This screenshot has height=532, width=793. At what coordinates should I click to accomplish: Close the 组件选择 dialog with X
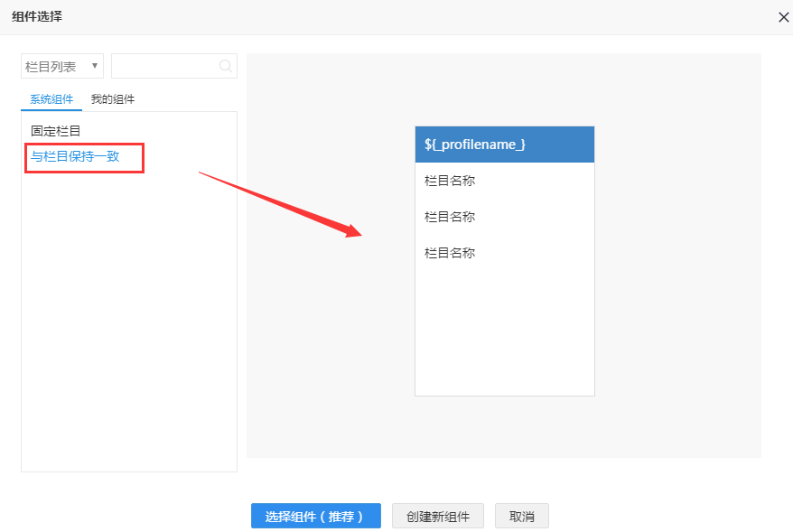(x=783, y=17)
